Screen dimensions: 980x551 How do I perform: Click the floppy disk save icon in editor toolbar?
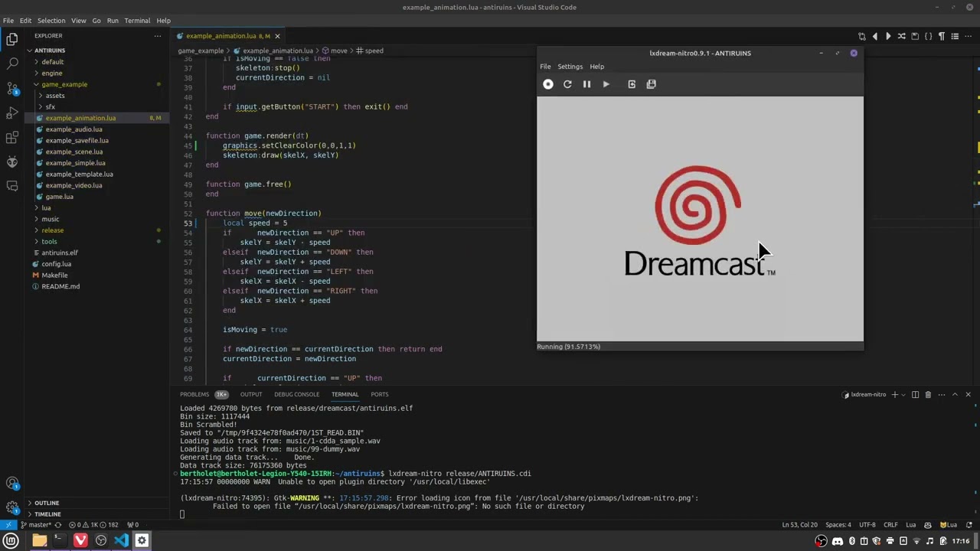coord(915,36)
